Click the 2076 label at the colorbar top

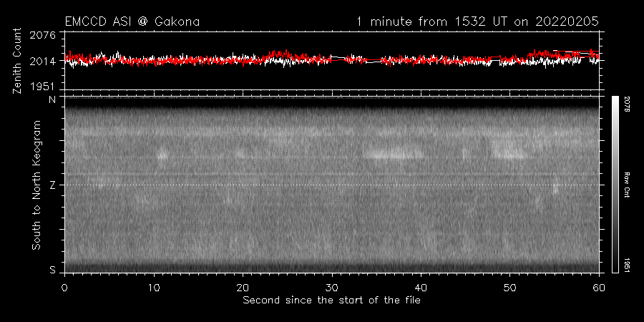[628, 104]
